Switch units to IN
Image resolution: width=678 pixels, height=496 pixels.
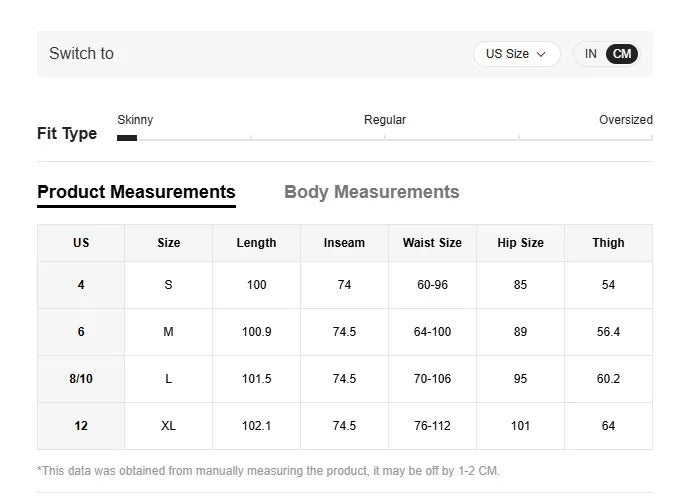[x=590, y=54]
